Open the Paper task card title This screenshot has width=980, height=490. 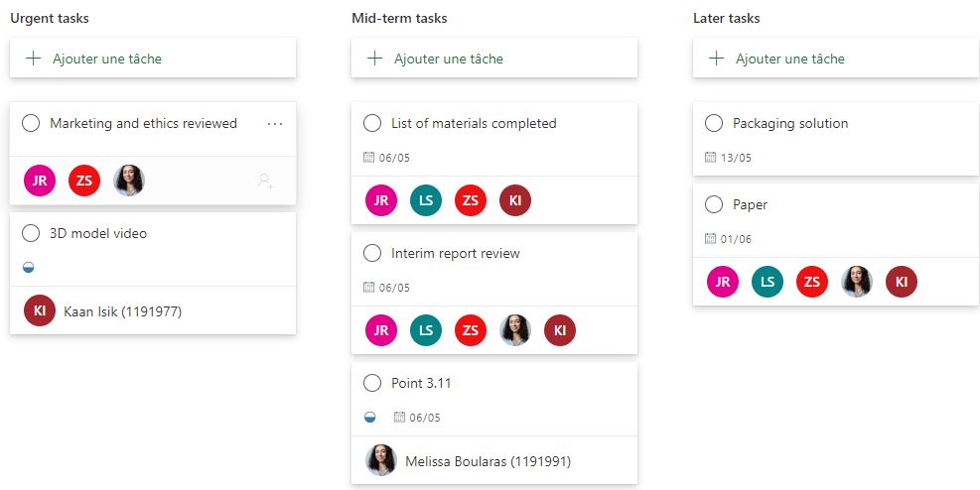click(750, 204)
